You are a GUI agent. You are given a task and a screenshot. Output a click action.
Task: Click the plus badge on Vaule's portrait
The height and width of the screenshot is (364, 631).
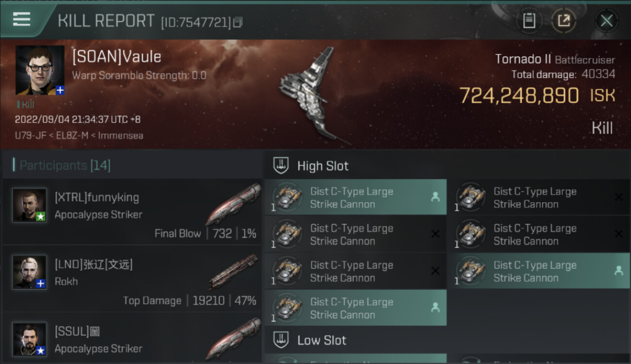[x=60, y=90]
